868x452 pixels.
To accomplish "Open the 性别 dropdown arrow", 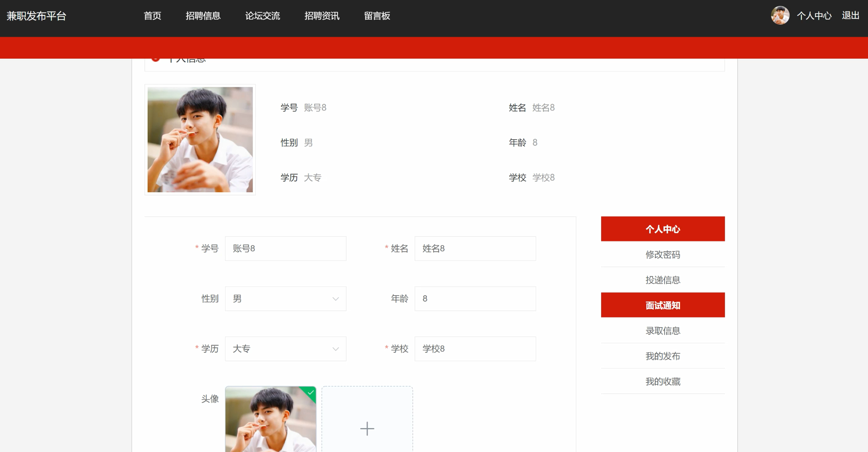I will click(x=335, y=299).
